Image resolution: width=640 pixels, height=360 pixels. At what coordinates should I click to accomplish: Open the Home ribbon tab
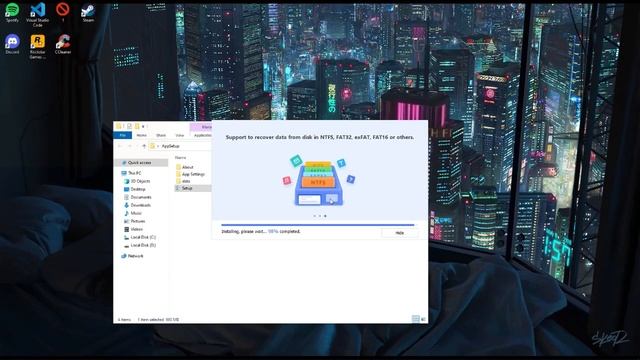coord(142,135)
